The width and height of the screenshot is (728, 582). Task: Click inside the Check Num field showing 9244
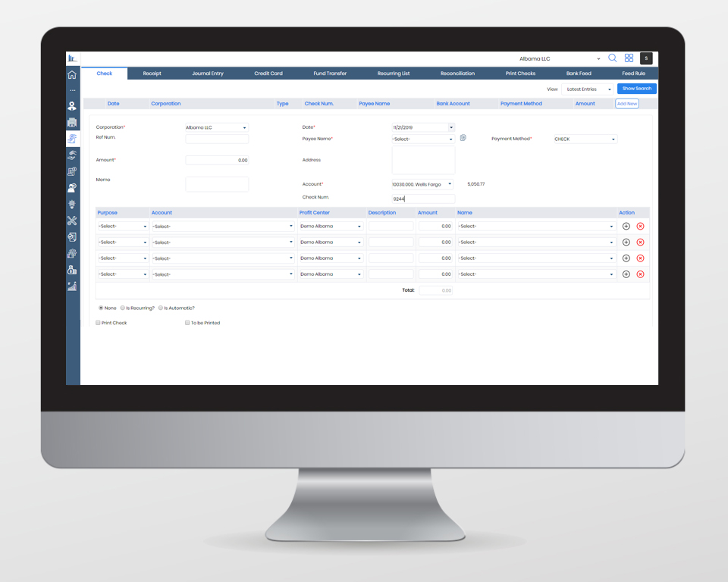[422, 198]
